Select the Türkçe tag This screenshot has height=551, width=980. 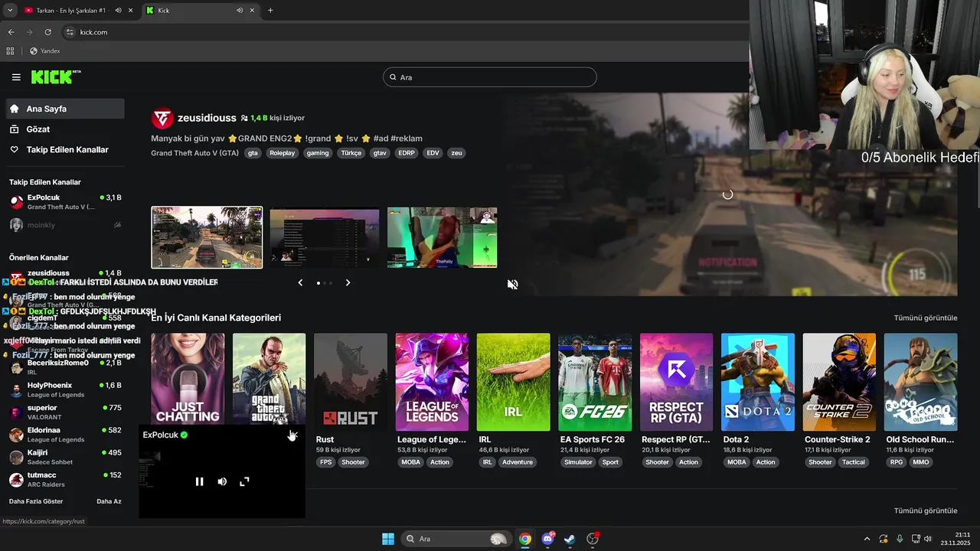pos(351,153)
